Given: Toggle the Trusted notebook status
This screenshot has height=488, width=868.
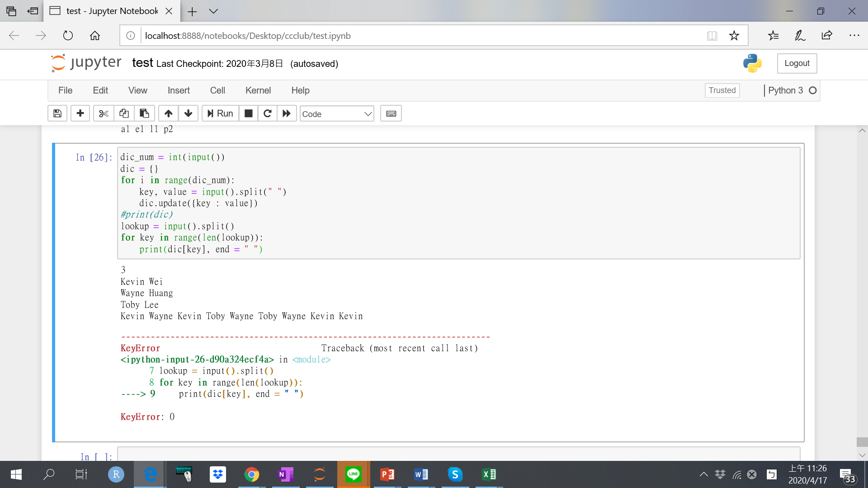Looking at the screenshot, I should click(722, 90).
